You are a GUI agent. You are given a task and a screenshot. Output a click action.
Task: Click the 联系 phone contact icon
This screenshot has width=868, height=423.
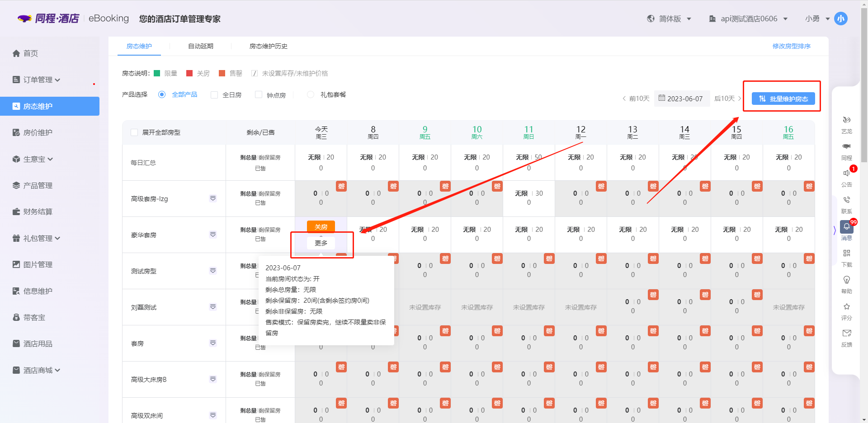[x=846, y=200]
